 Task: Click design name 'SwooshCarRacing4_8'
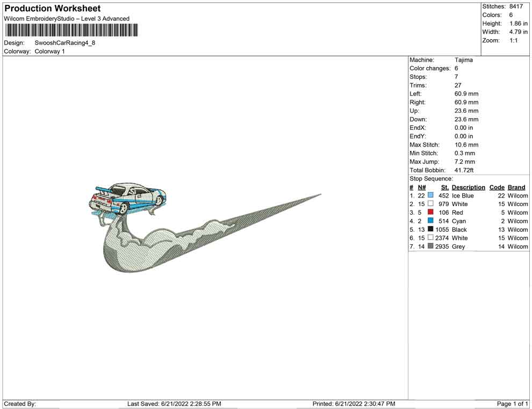pos(65,43)
